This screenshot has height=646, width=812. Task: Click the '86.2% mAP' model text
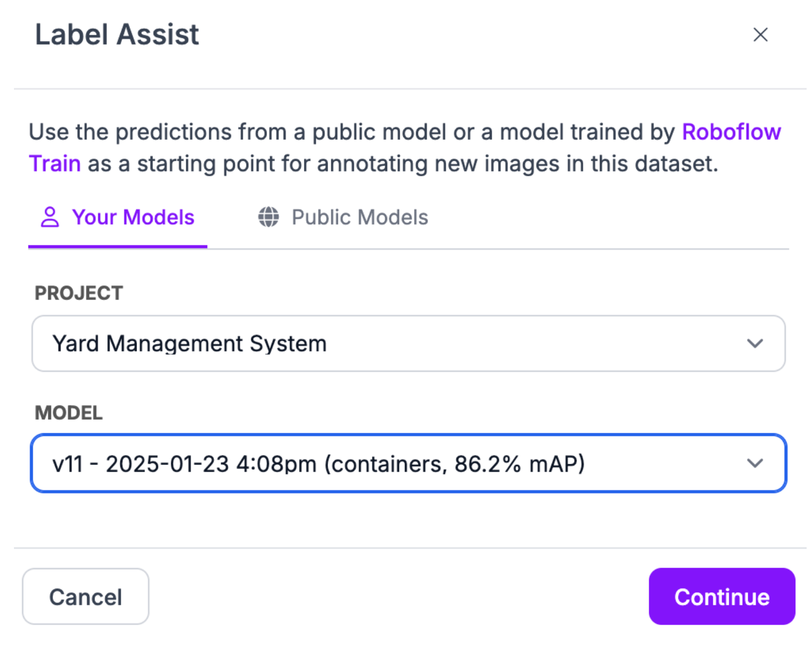519,463
